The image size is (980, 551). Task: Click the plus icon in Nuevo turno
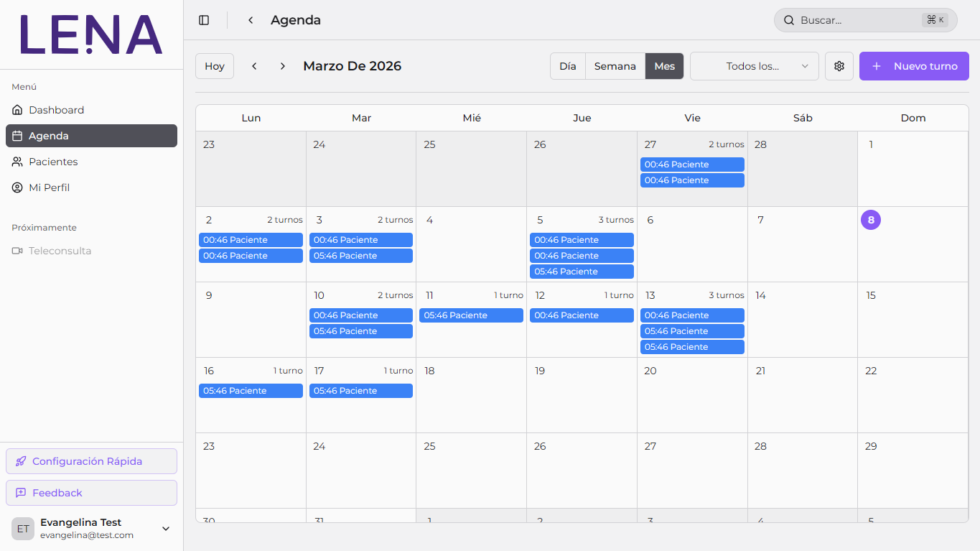tap(877, 66)
